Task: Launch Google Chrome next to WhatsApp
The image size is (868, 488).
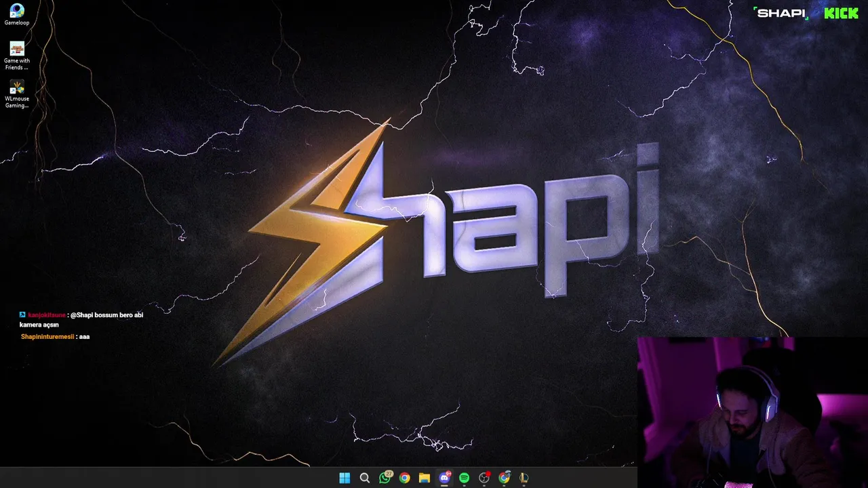Action: point(404,478)
